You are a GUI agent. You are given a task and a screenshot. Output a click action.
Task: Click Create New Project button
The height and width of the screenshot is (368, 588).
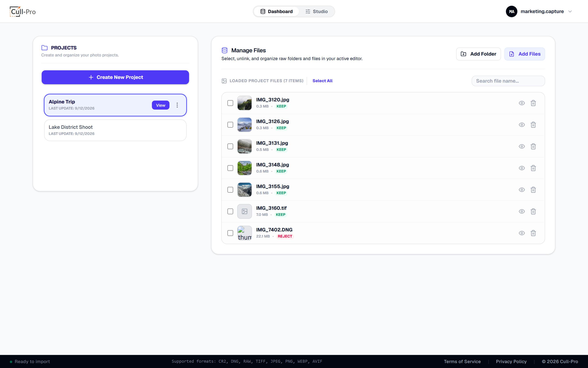click(x=115, y=77)
